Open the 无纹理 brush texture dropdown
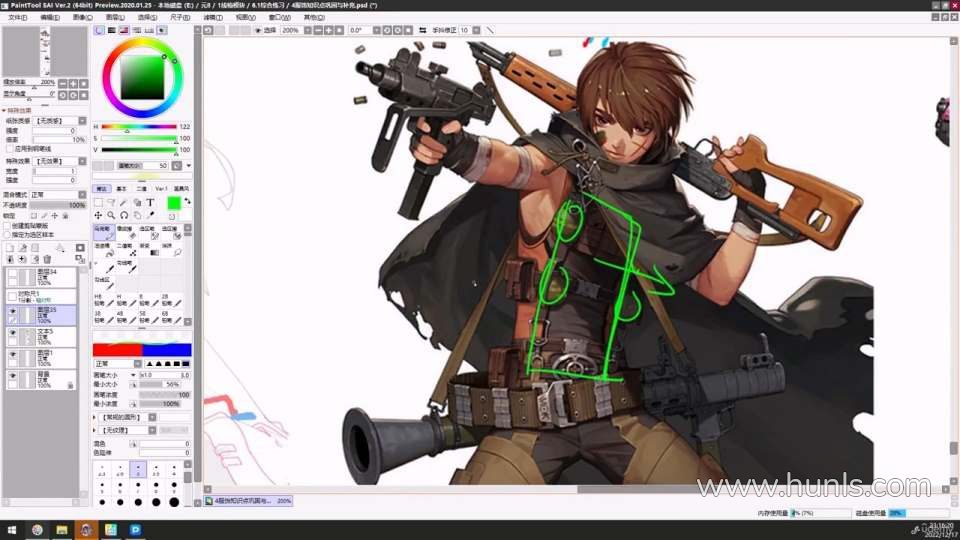The height and width of the screenshot is (540, 960). [x=152, y=430]
